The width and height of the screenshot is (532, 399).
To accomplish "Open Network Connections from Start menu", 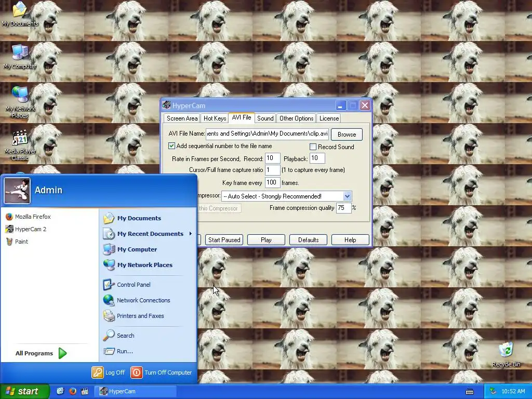I will pyautogui.click(x=137, y=300).
